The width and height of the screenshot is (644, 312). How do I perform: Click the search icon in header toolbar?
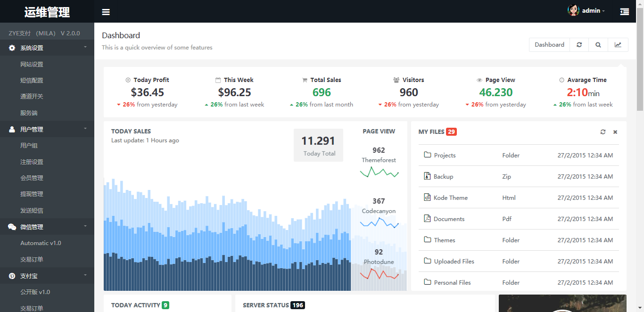598,45
